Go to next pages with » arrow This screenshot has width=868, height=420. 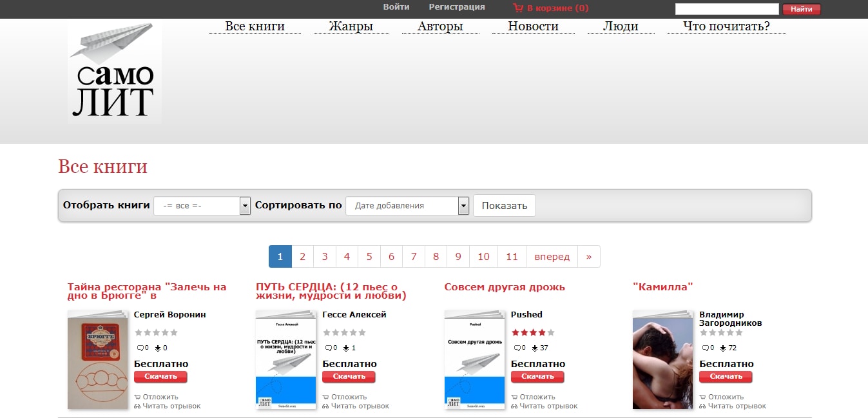588,256
